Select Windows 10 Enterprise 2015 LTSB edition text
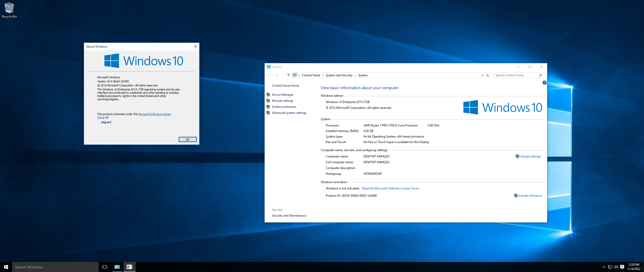Image resolution: width=644 pixels, height=272 pixels. click(x=347, y=102)
